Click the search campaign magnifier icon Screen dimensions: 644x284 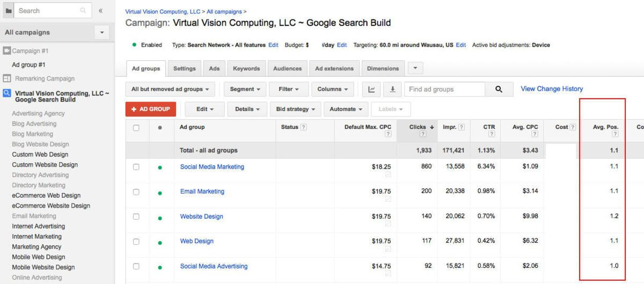click(7, 93)
